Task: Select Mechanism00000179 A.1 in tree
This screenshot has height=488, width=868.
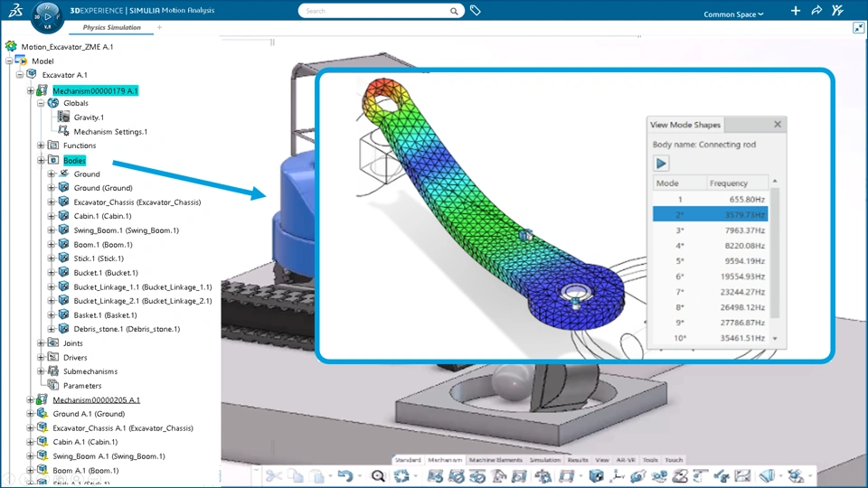Action: 95,90
